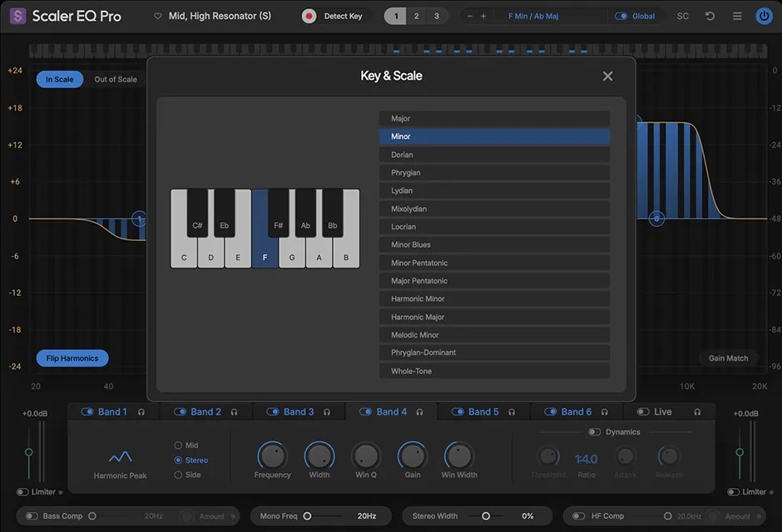This screenshot has height=532, width=782.
Task: Click the Detect Key button label
Action: [x=343, y=16]
